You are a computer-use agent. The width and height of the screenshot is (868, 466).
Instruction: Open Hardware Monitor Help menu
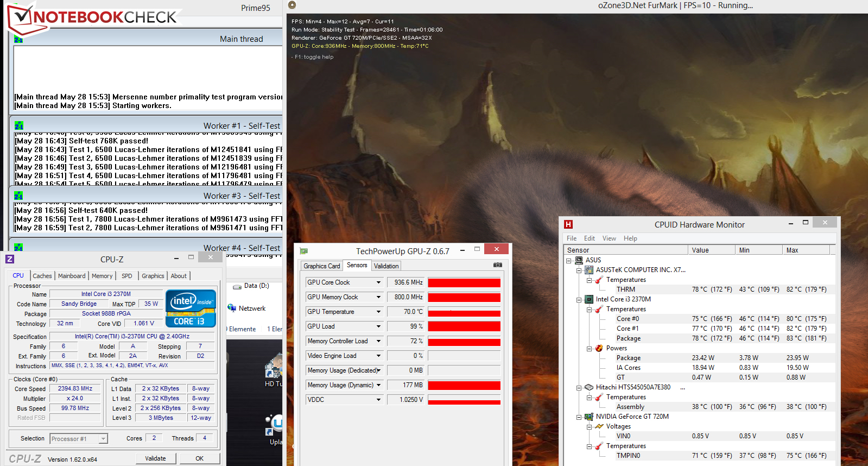[x=630, y=238]
